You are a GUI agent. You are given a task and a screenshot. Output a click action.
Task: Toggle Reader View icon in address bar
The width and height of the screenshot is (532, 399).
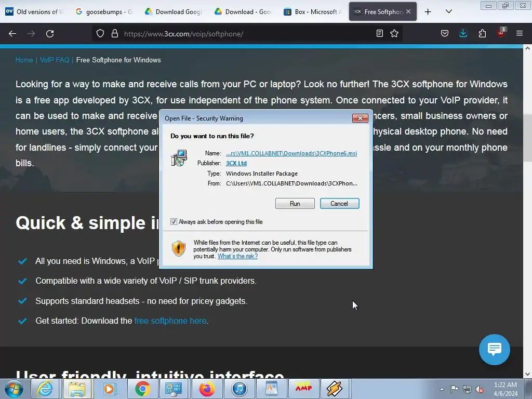tap(380, 33)
